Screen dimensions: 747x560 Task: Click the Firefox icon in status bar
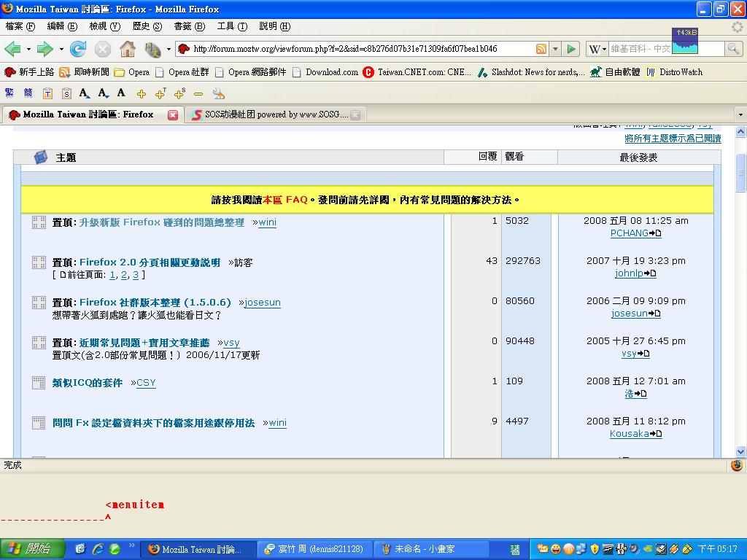pos(736,465)
